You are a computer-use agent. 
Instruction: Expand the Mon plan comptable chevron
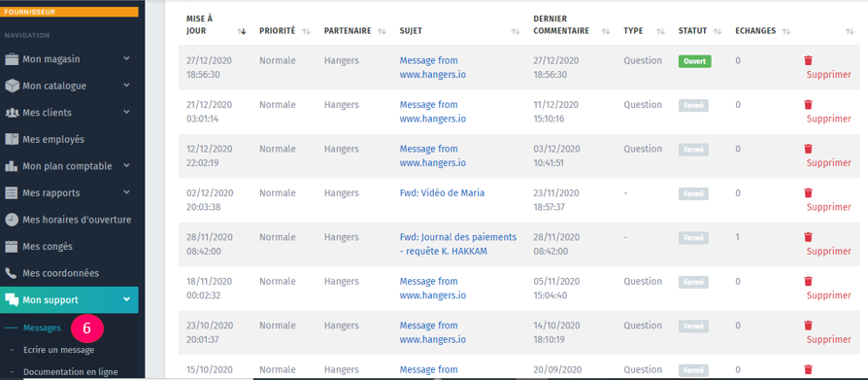126,165
